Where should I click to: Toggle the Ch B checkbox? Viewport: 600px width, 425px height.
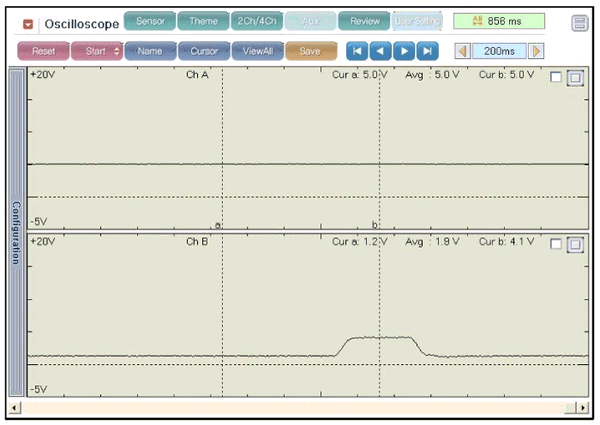point(556,244)
